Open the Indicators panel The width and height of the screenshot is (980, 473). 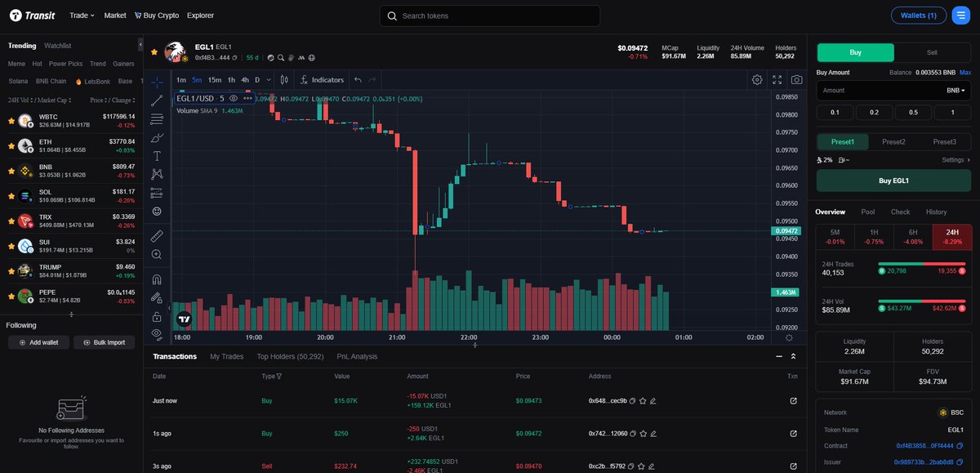click(322, 80)
